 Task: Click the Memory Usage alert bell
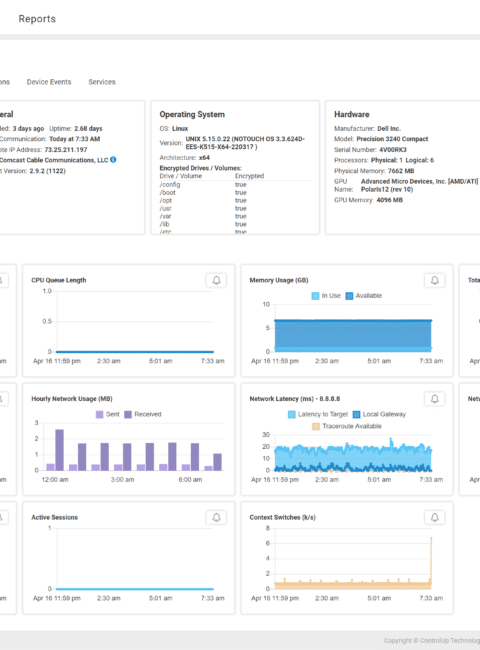434,281
